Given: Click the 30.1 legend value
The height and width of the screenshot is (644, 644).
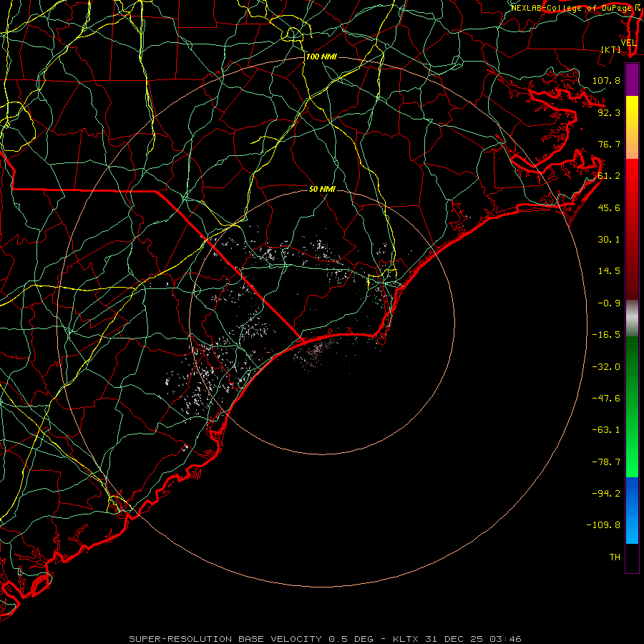Looking at the screenshot, I should [x=609, y=240].
